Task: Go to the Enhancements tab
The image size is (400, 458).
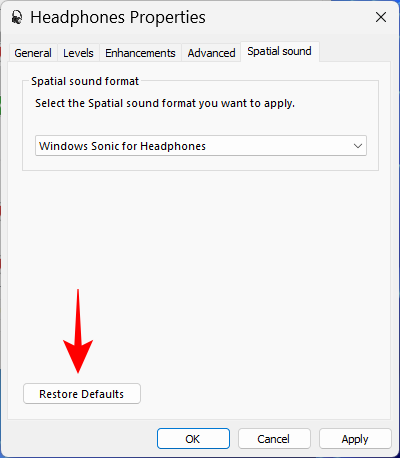Action: click(140, 53)
